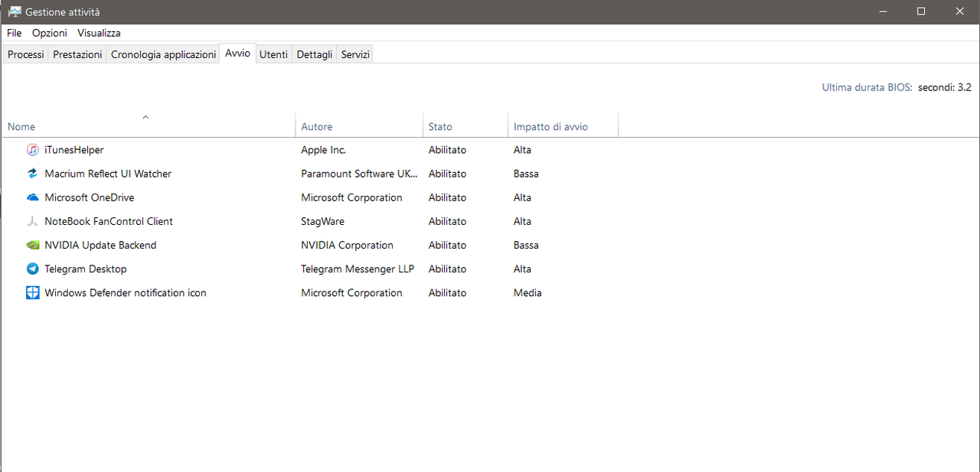Select the NoteBook FanControl Client entry
980x472 pixels.
point(109,221)
